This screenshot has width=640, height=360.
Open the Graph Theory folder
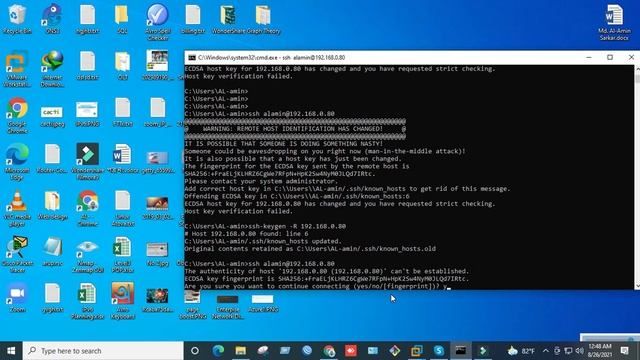[x=263, y=18]
